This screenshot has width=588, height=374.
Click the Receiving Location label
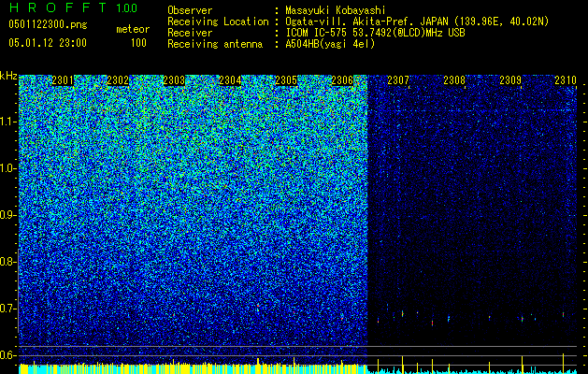(218, 22)
